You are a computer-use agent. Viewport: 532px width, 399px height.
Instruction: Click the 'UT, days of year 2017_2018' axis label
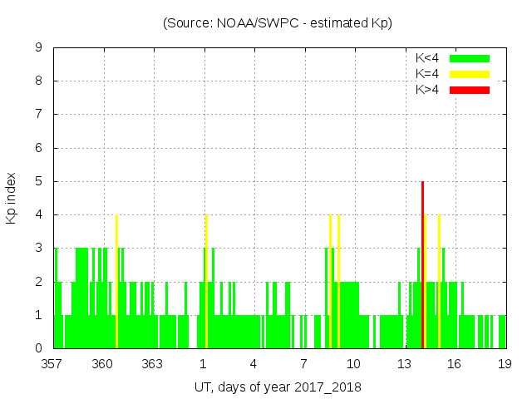coord(278,387)
